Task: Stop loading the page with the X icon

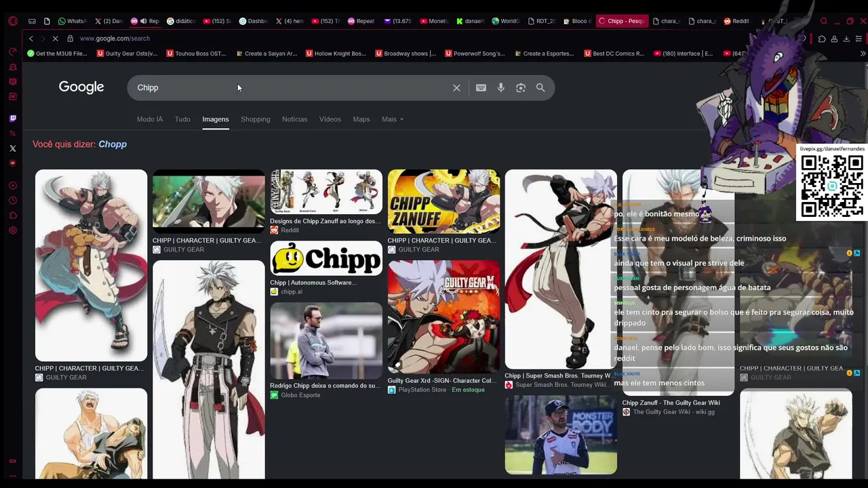Action: (x=56, y=39)
